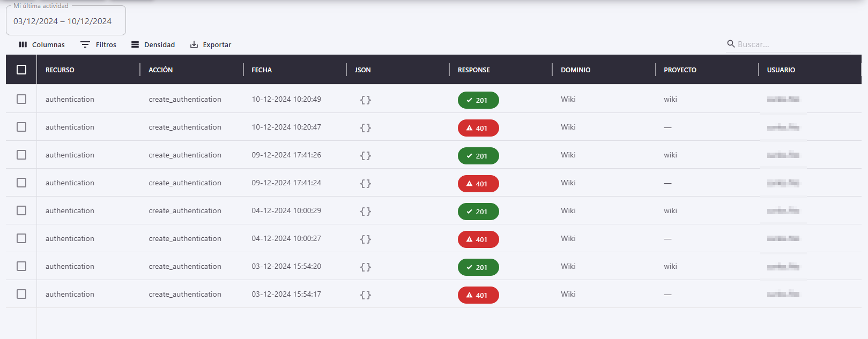Open the Columnas column selector

[x=42, y=44]
